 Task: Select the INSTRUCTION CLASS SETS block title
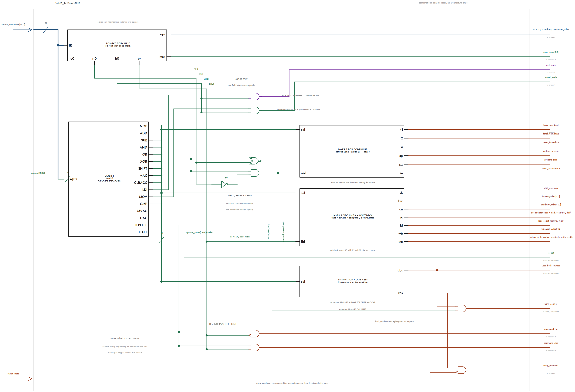click(353, 280)
